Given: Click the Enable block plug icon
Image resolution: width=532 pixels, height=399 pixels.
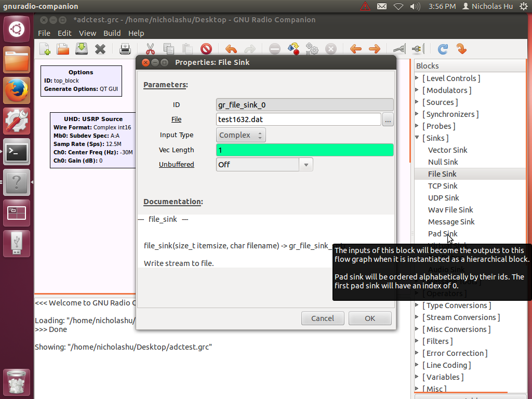Looking at the screenshot, I should (400, 49).
